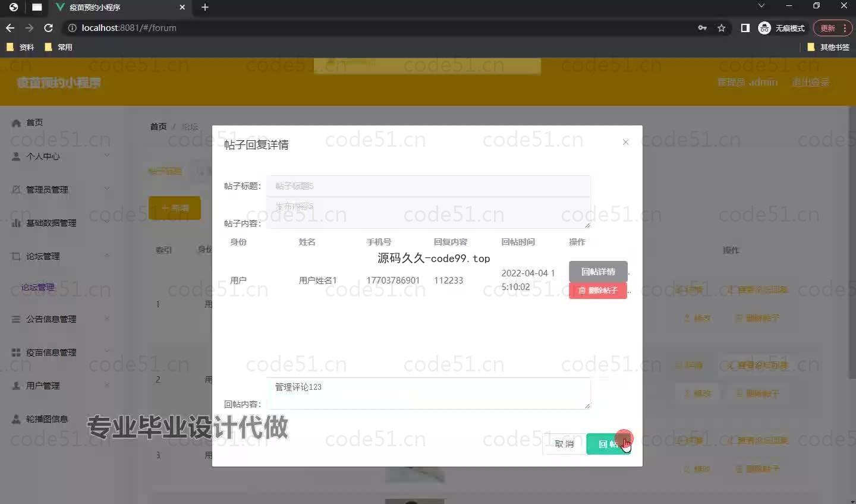Click the 回复内容 column header
Image resolution: width=856 pixels, height=504 pixels.
[x=451, y=242]
